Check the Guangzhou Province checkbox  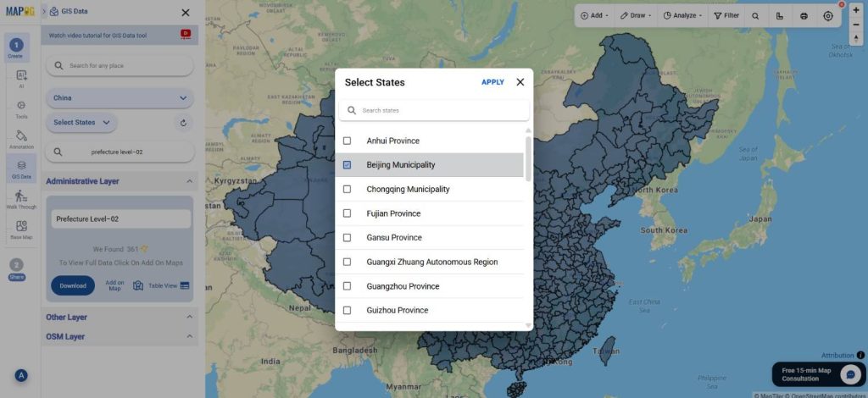click(347, 285)
